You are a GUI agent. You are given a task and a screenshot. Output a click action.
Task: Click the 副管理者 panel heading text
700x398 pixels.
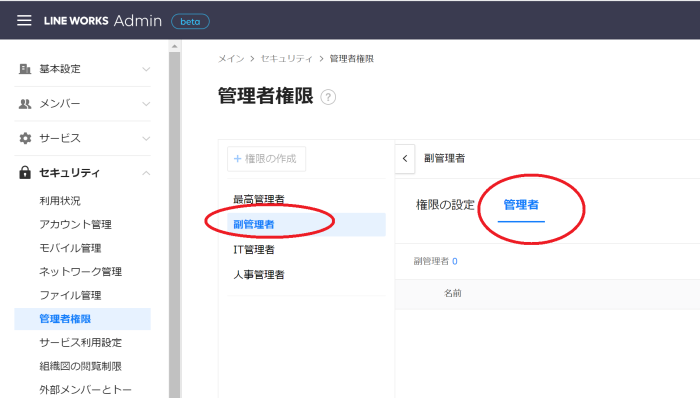[445, 158]
